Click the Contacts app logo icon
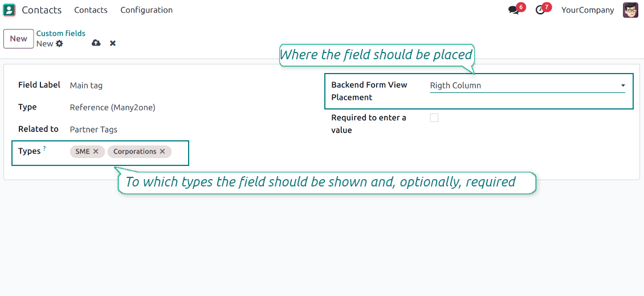The image size is (644, 296). [10, 10]
